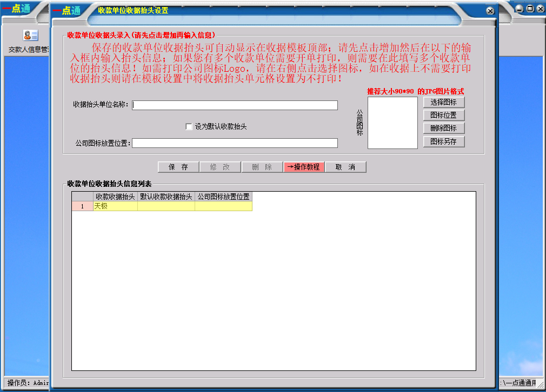Click the 选择图标 button

[x=444, y=102]
